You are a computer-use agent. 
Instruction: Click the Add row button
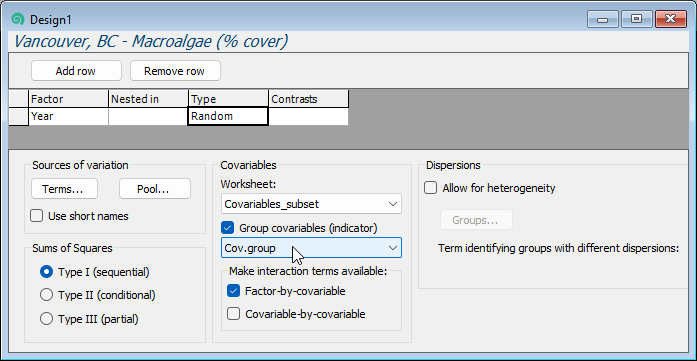[x=76, y=71]
